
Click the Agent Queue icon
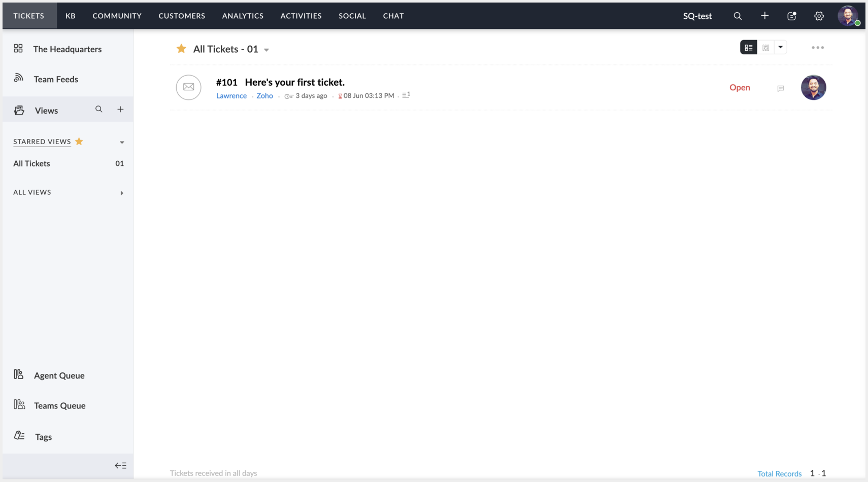pyautogui.click(x=19, y=374)
